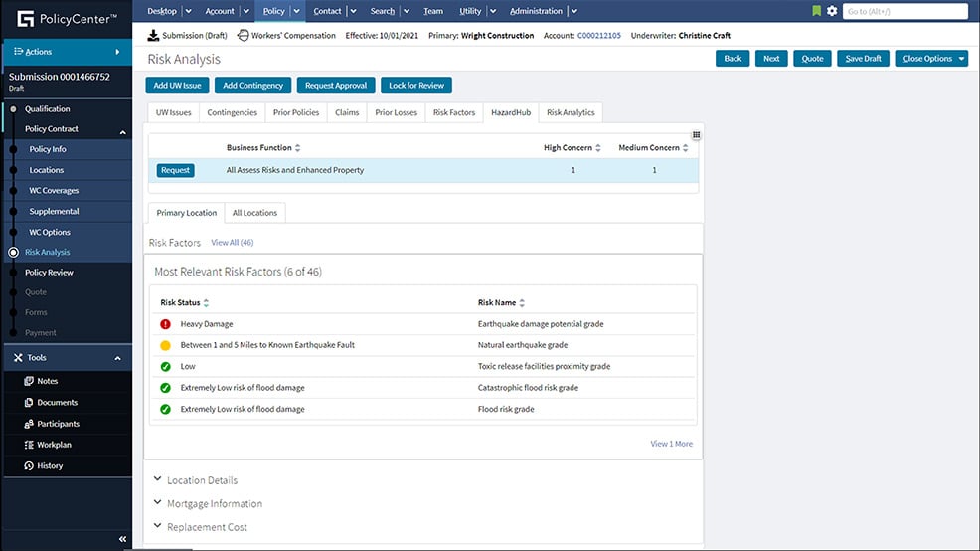
Task: Open the Close Options dropdown
Action: pyautogui.click(x=931, y=59)
